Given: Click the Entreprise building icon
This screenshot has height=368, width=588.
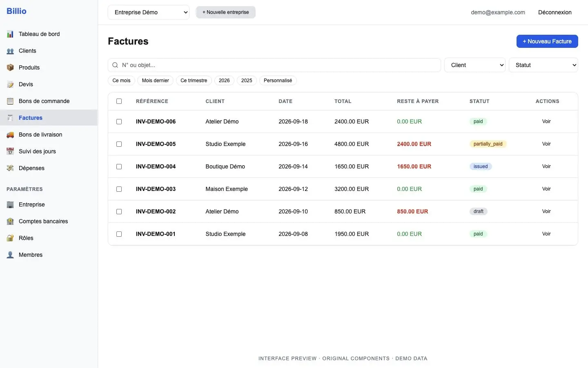Looking at the screenshot, I should tap(10, 205).
